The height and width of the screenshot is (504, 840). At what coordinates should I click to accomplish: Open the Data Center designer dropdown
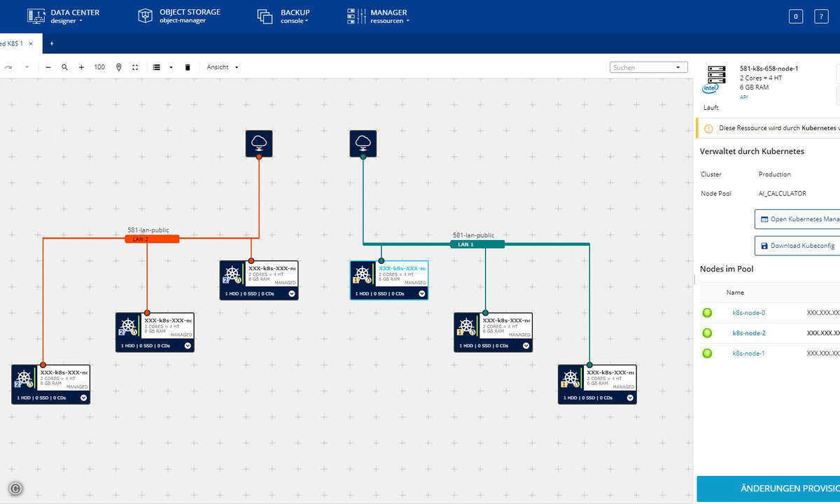click(x=80, y=21)
